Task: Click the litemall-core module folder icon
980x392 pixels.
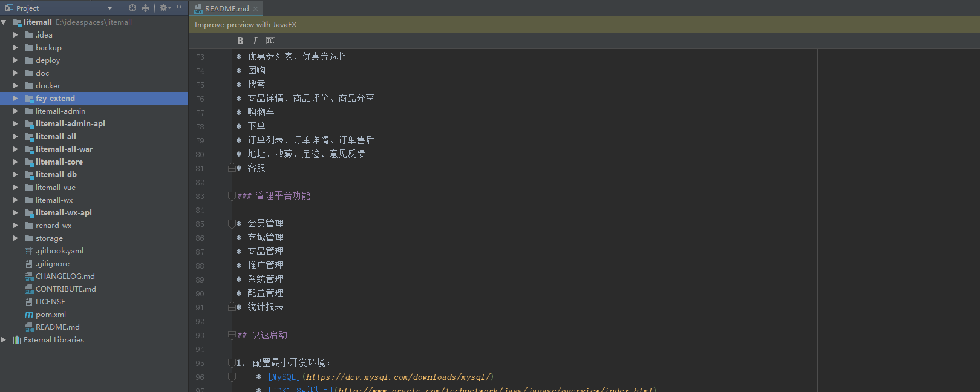Action: point(29,162)
